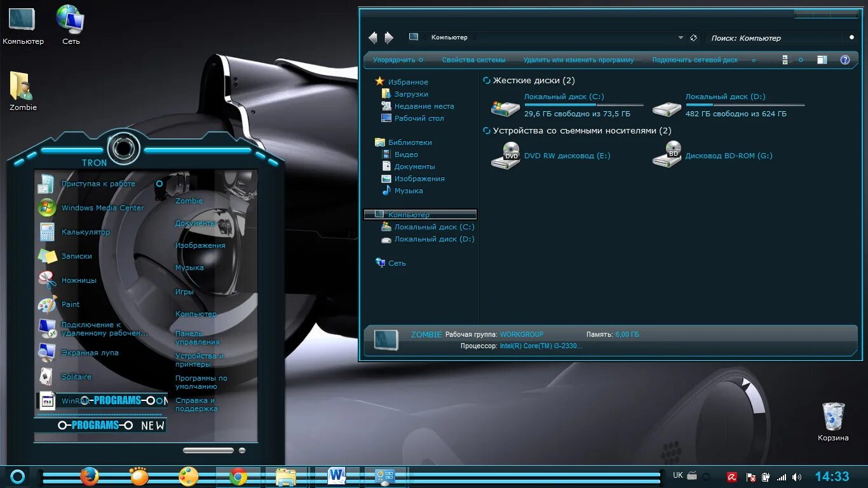868x488 pixels.
Task: Click the Control Panel taskbar icon
Action: [x=385, y=477]
